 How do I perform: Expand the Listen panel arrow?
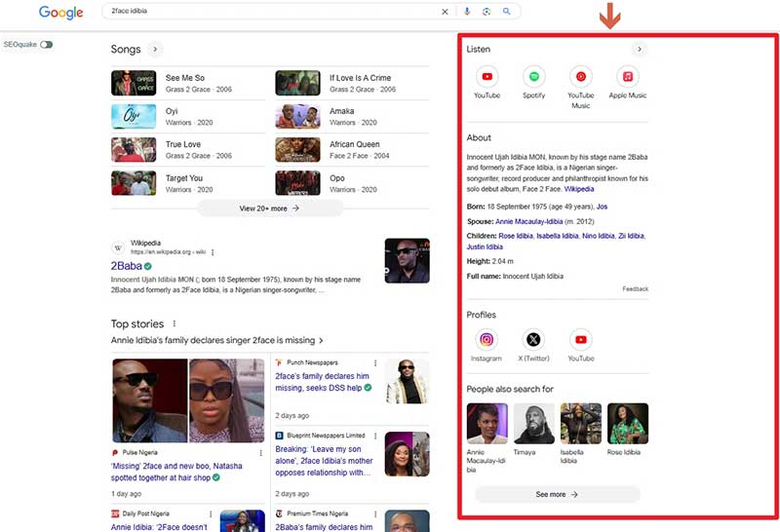640,50
